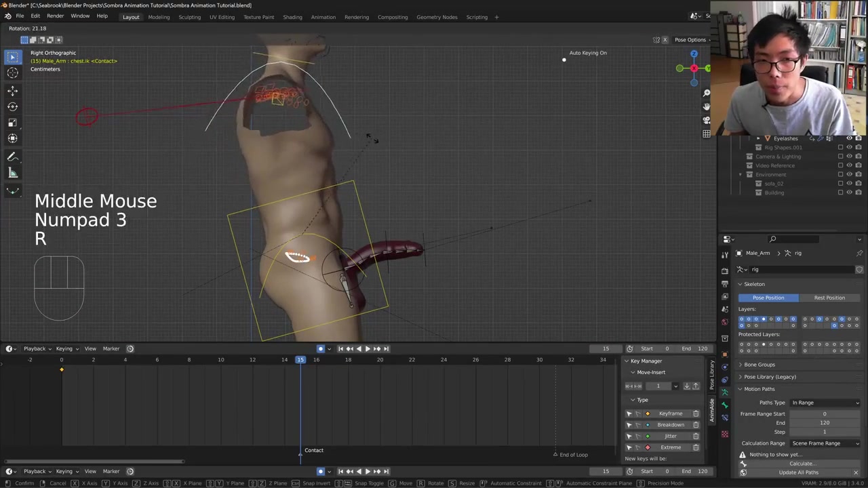The image size is (868, 488).
Task: Hide the sofa_02 collection using eye icon
Action: 849,184
